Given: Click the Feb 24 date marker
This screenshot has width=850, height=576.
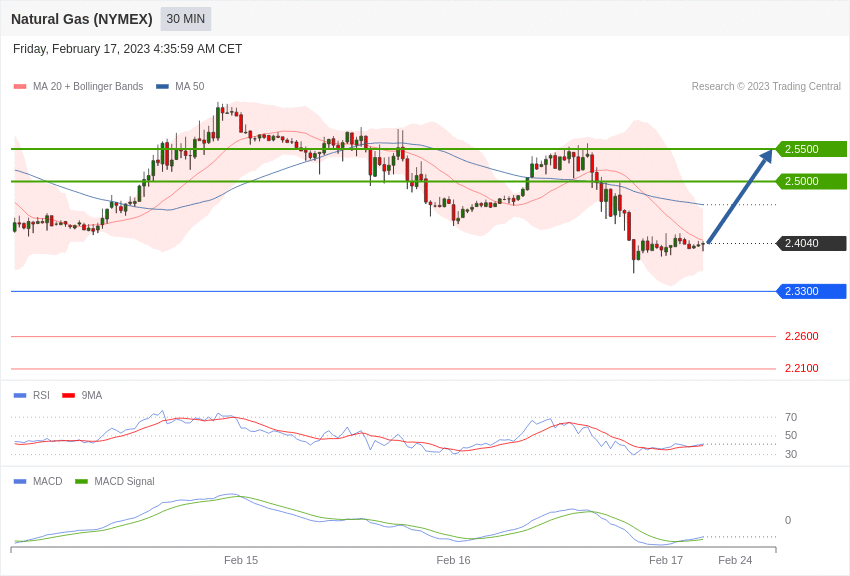Looking at the screenshot, I should 735,560.
